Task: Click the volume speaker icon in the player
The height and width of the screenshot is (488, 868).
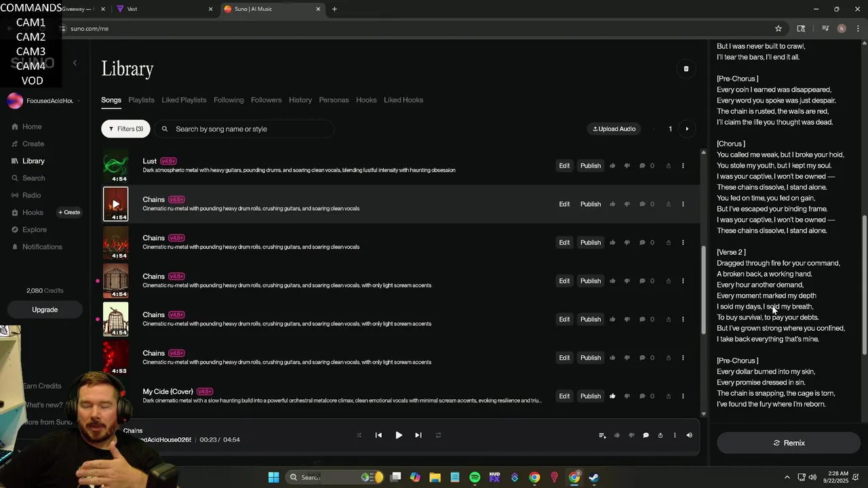Action: click(689, 435)
